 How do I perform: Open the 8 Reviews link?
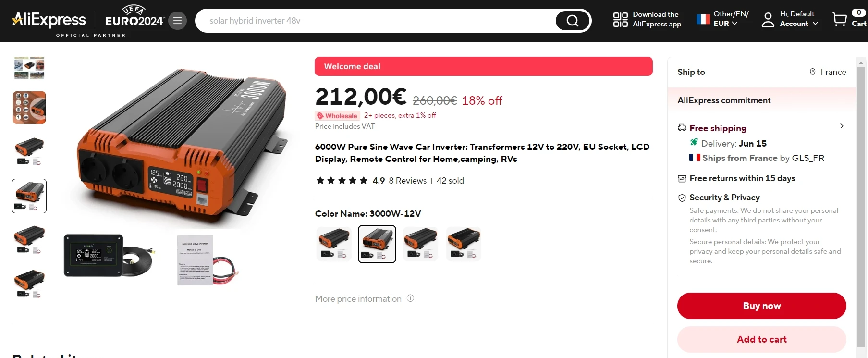407,181
